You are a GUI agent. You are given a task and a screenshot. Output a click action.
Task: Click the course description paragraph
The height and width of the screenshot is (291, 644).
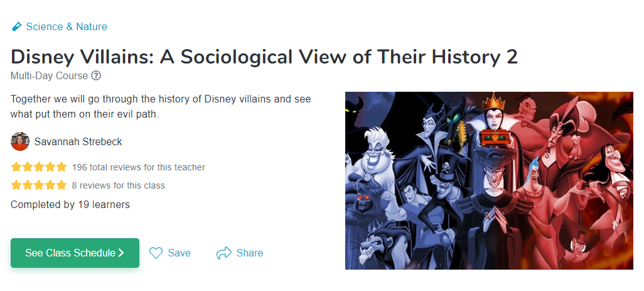coord(161,107)
